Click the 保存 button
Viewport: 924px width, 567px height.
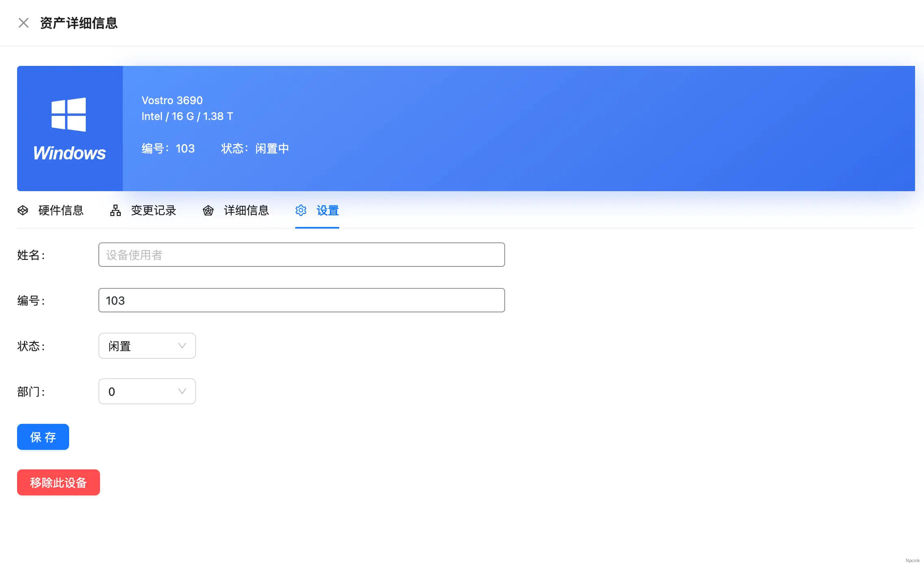coord(43,437)
